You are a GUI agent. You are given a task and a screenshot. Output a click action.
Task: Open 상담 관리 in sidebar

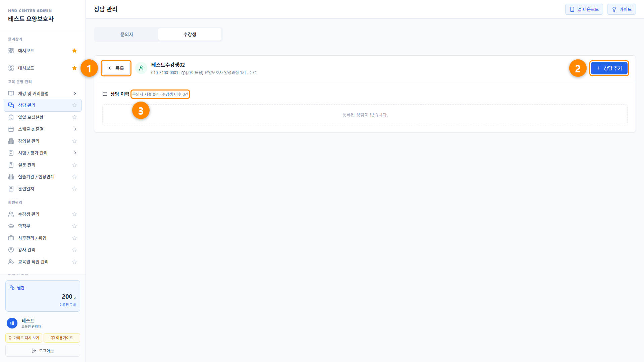43,105
